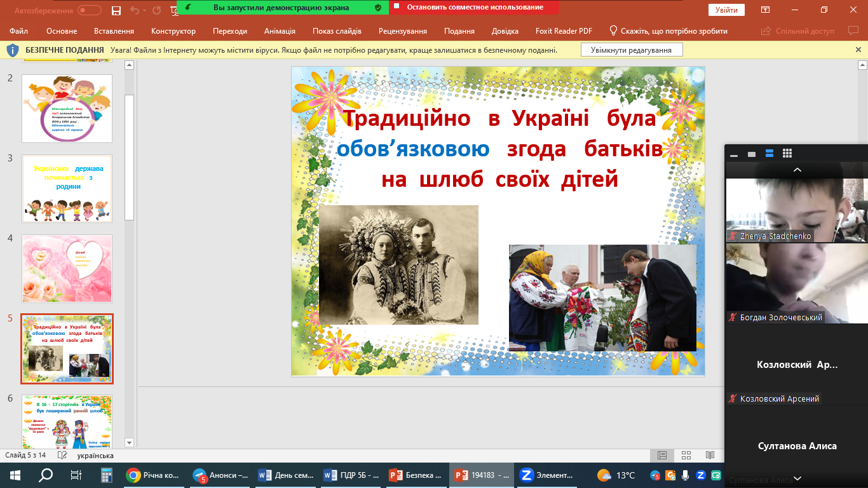Dismiss the protected view message bar
This screenshot has height=488, width=868.
coord(858,50)
